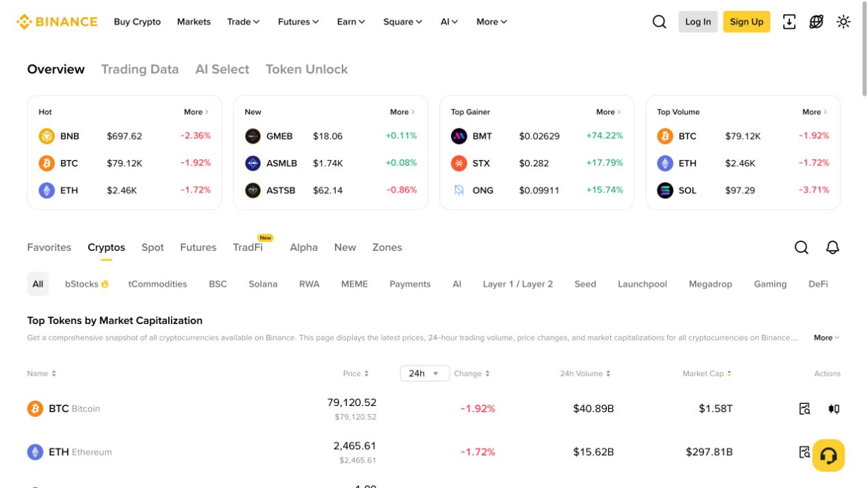This screenshot has width=868, height=488.
Task: Filter by Solana category
Action: coord(263,284)
